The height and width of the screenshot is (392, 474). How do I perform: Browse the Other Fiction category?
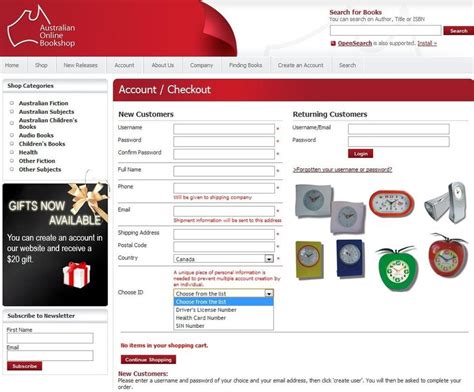point(37,161)
